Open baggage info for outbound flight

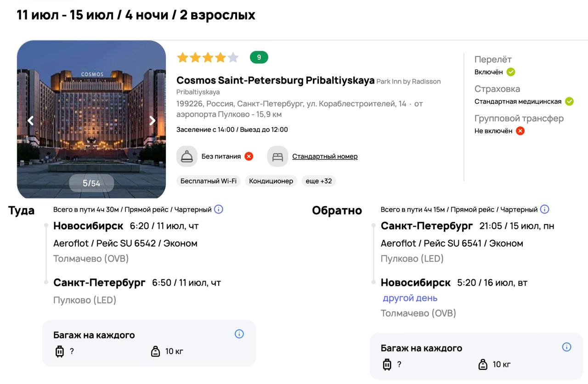click(x=239, y=334)
